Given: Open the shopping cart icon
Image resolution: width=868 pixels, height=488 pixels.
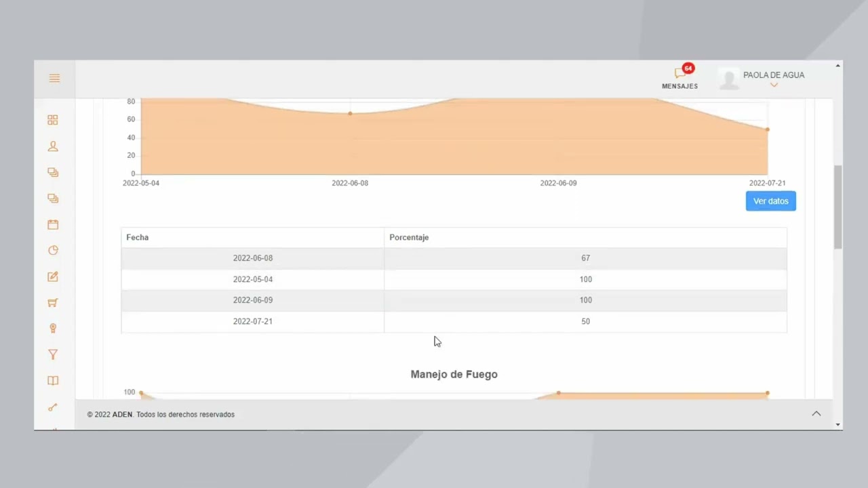Looking at the screenshot, I should pos(53,302).
